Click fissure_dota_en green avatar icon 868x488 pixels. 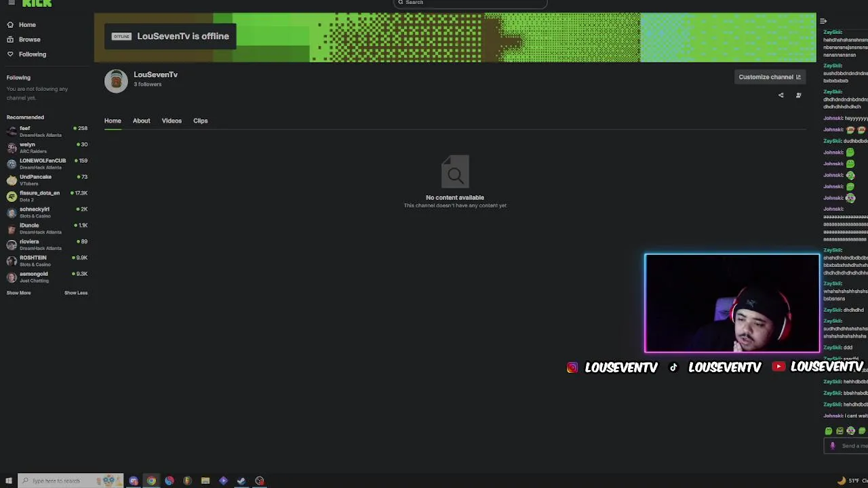[12, 197]
